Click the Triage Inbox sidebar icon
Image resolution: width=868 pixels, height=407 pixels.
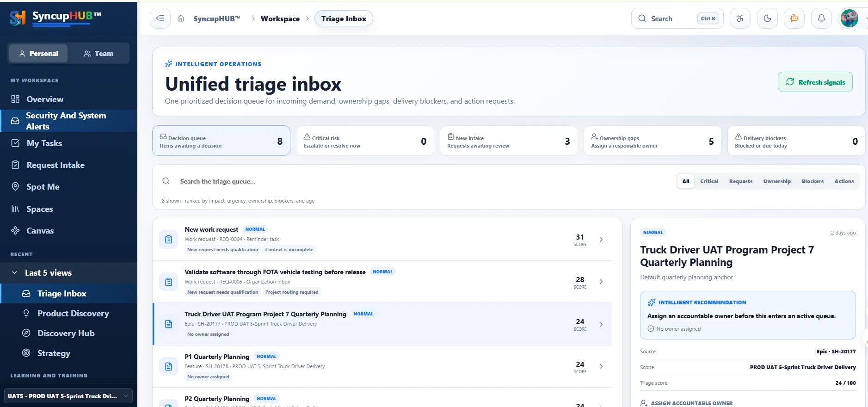[26, 293]
